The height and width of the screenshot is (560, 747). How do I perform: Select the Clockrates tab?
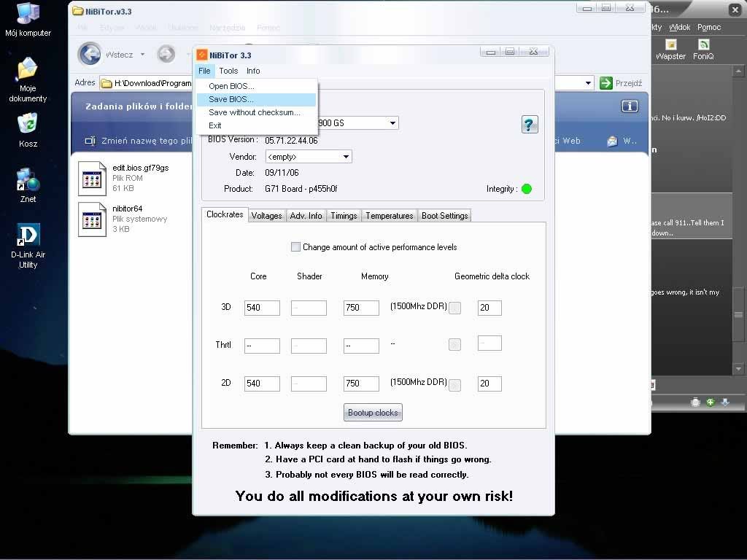[x=225, y=215]
